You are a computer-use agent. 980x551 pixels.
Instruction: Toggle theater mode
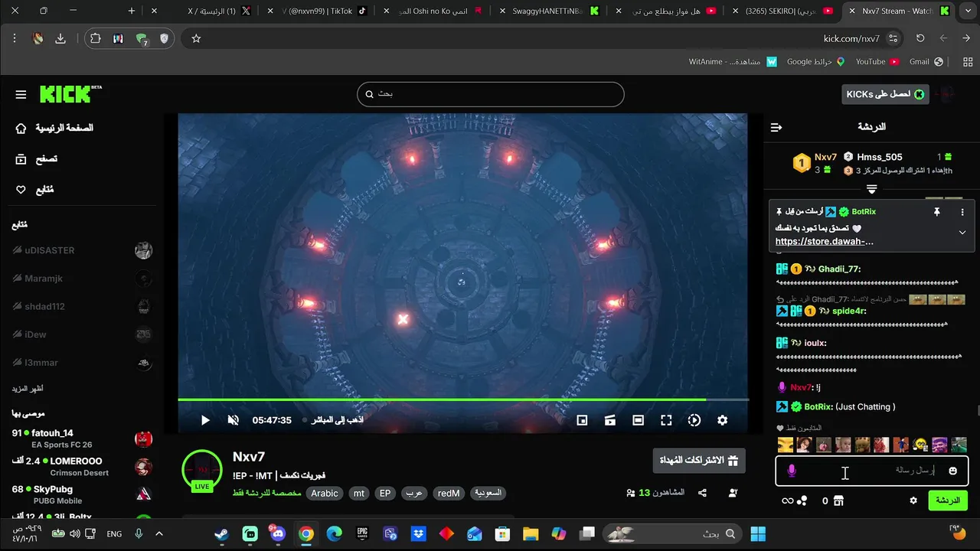[x=639, y=420]
